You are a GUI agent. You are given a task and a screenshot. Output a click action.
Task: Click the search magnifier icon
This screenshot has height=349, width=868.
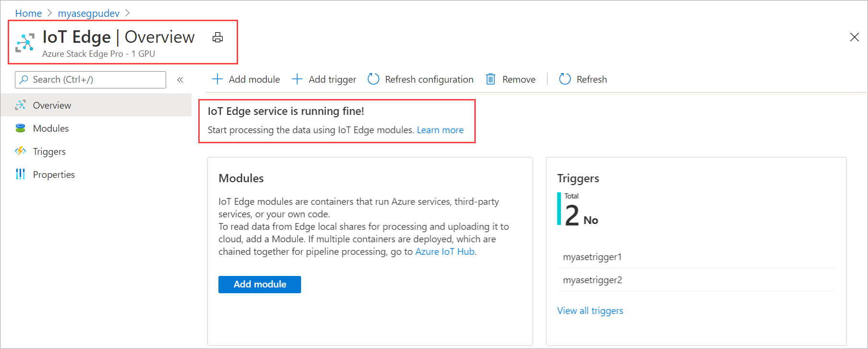(24, 80)
